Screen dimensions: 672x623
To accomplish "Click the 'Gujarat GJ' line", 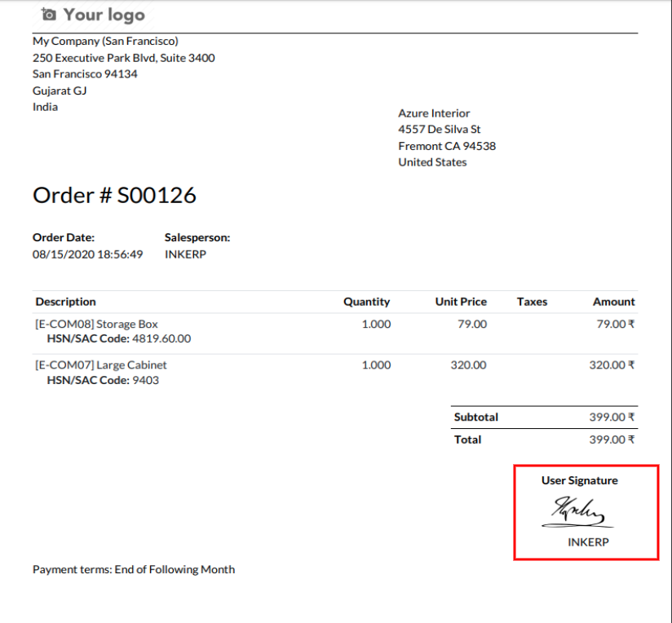I will 60,91.
